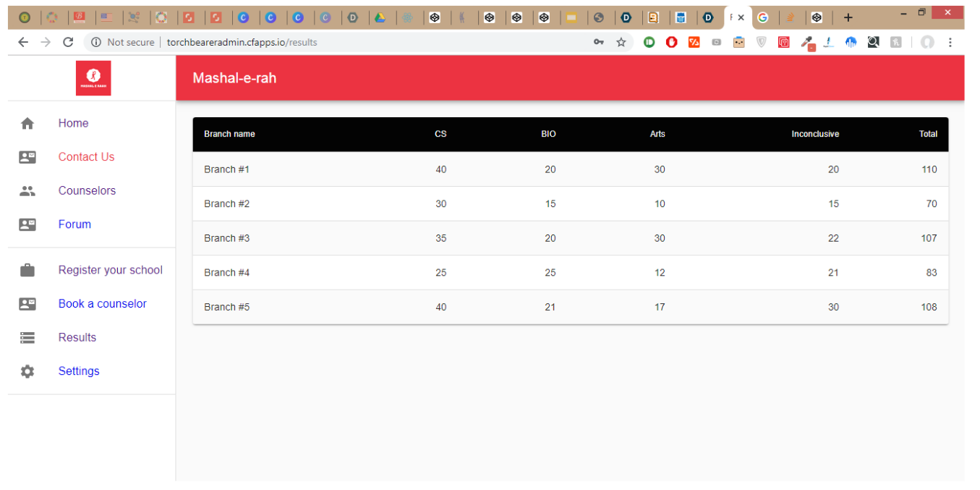
Task: Click the people icon beside Counselors
Action: tap(27, 191)
